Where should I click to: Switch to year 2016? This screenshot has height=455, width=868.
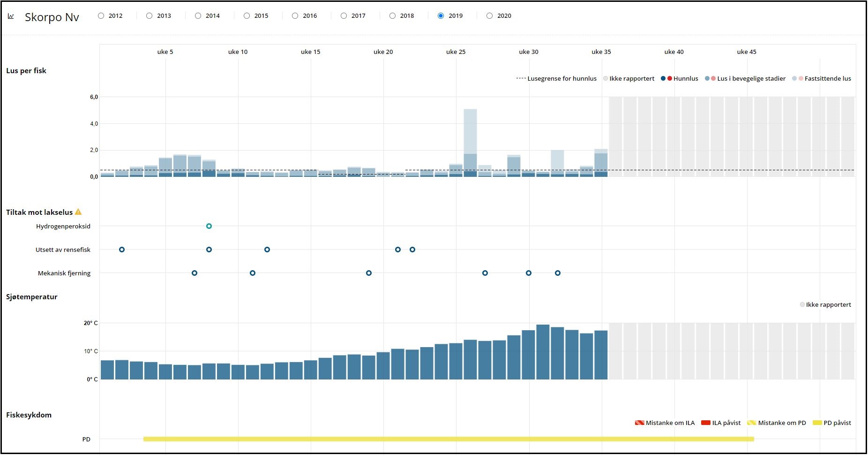tap(295, 16)
